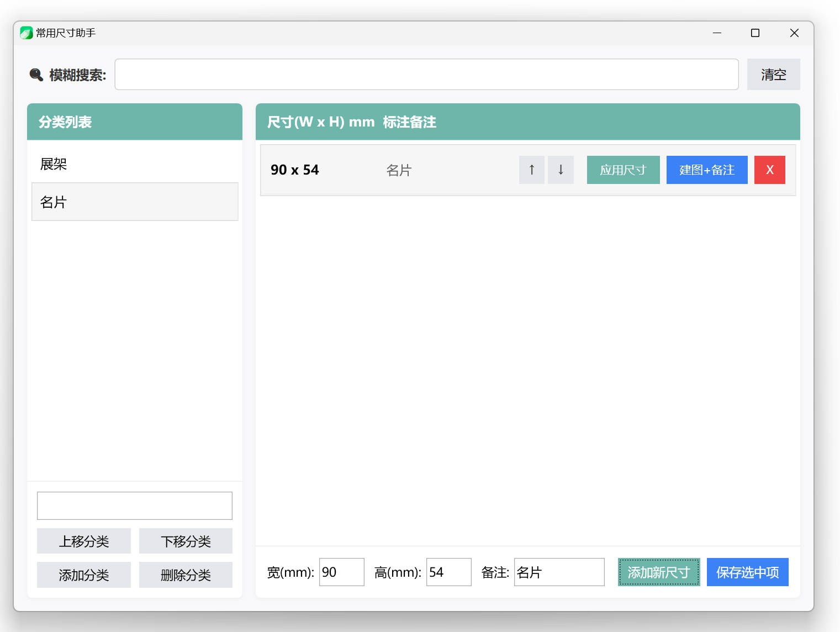Delete the 90 x 54 entry with the red X
This screenshot has height=632, width=840.
[x=769, y=170]
